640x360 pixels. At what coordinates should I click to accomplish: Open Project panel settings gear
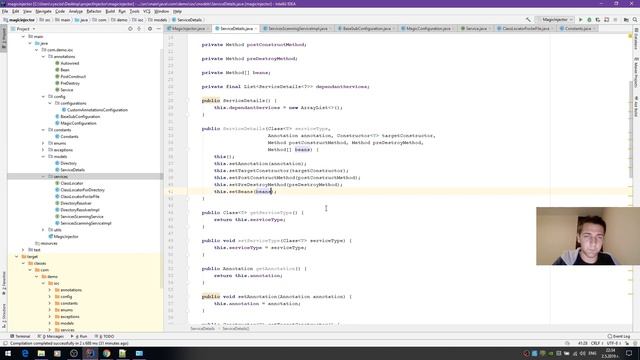150,29
